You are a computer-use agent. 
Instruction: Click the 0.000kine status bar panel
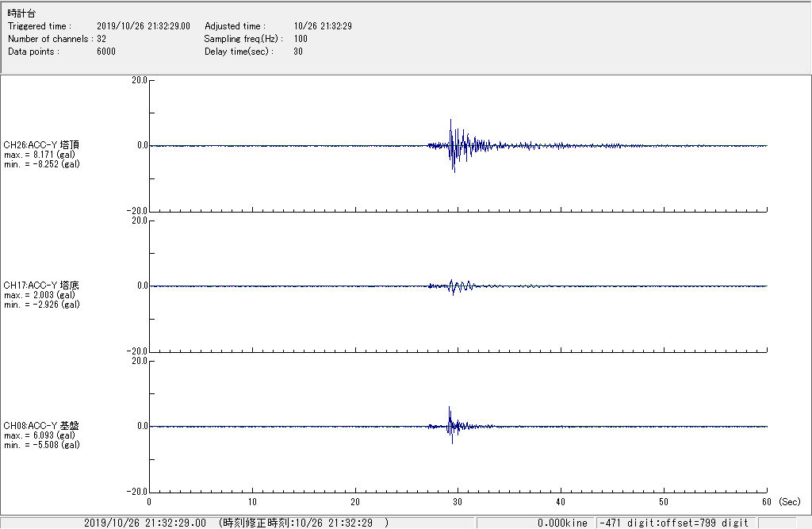[x=561, y=523]
